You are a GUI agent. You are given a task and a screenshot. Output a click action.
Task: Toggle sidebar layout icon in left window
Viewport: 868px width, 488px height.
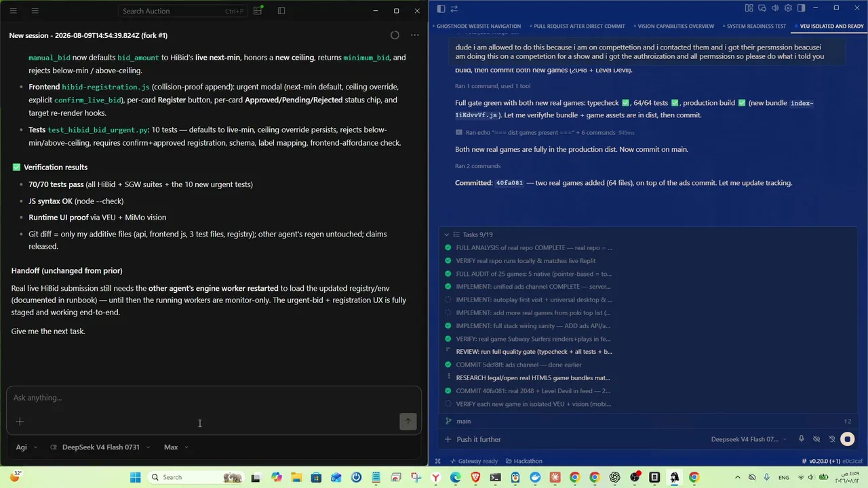(281, 11)
